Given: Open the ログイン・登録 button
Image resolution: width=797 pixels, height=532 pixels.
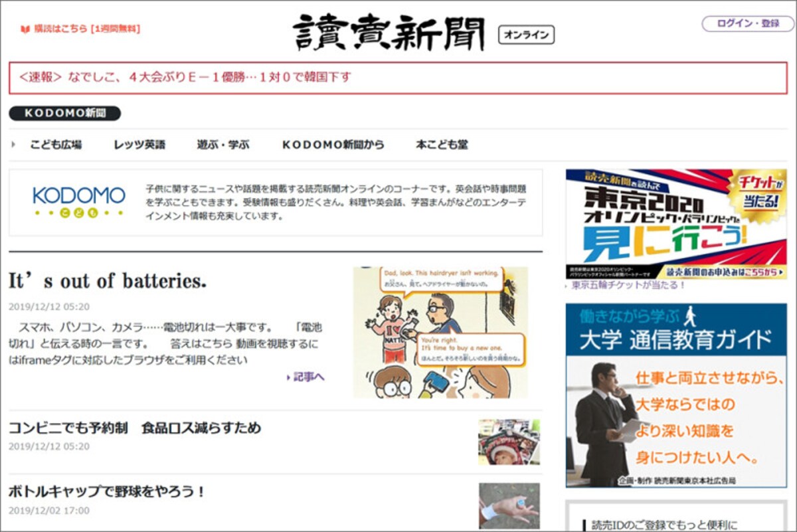Looking at the screenshot, I should point(748,23).
